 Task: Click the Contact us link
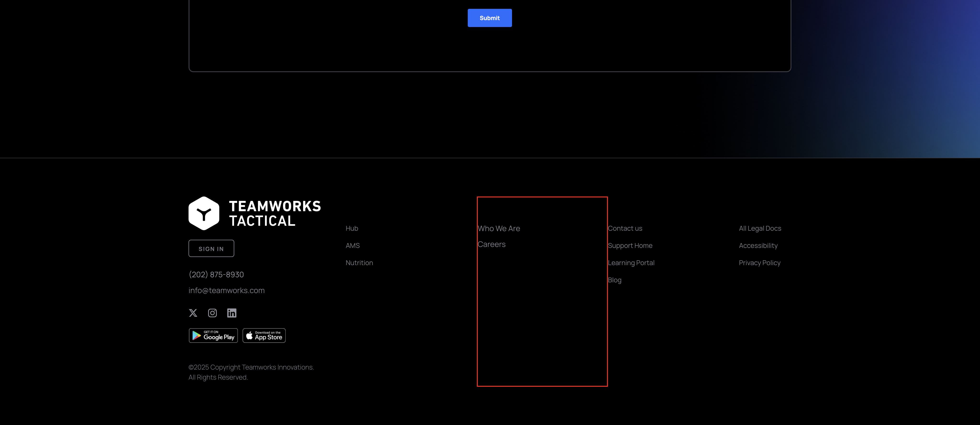click(x=625, y=229)
